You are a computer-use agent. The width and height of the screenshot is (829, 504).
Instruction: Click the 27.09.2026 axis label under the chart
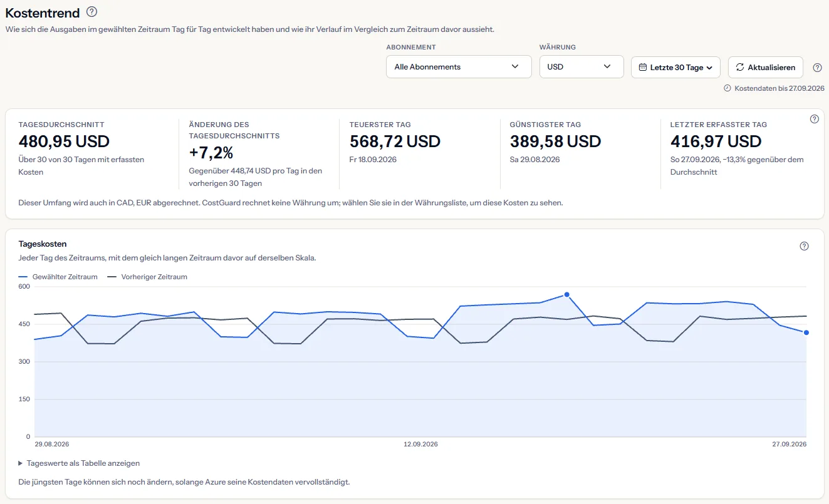click(789, 444)
